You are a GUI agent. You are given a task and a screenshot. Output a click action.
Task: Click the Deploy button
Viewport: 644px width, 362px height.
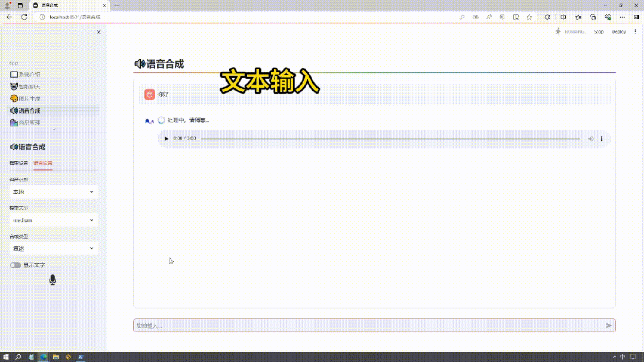pyautogui.click(x=619, y=32)
